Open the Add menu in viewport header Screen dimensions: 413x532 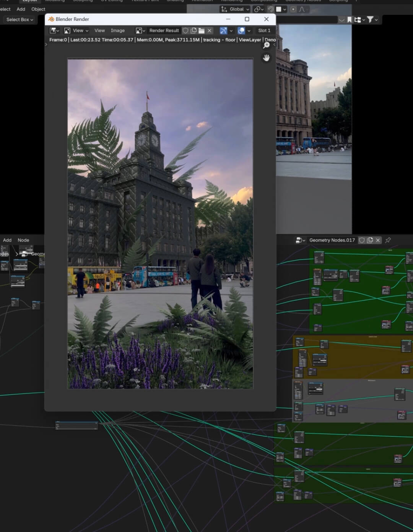pos(21,9)
